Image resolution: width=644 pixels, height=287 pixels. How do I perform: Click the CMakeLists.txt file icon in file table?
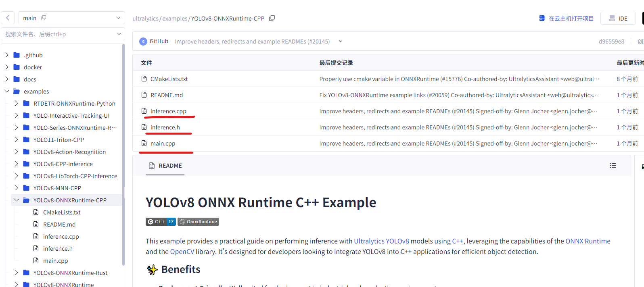144,79
